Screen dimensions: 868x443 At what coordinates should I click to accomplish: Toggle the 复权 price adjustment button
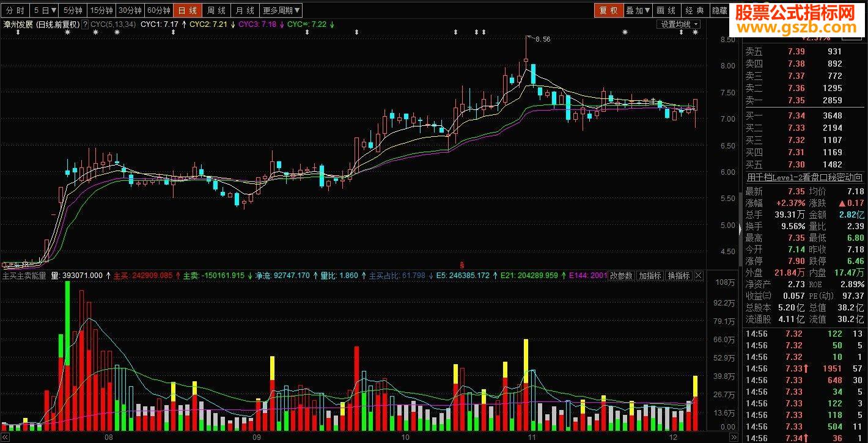click(608, 10)
